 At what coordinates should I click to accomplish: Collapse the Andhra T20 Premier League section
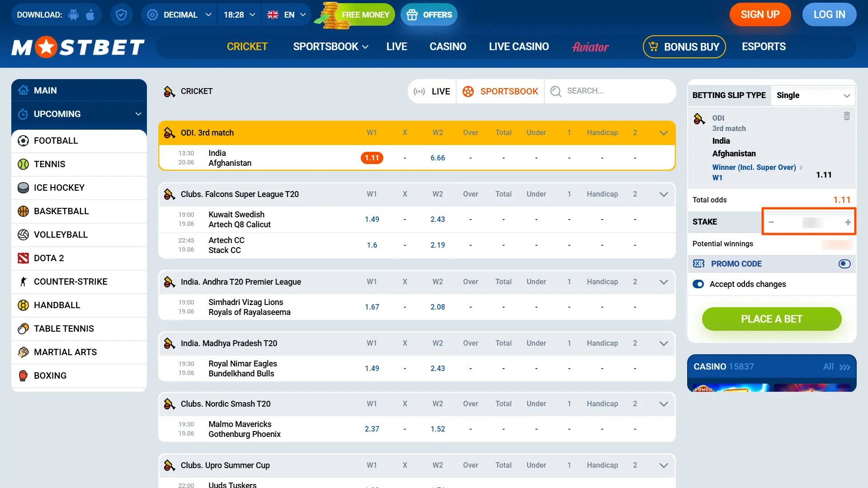point(664,282)
